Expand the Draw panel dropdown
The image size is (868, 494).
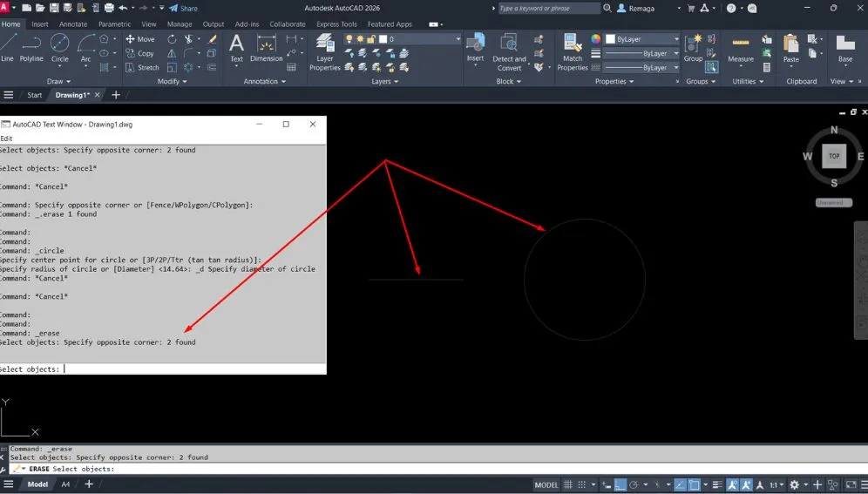point(60,81)
